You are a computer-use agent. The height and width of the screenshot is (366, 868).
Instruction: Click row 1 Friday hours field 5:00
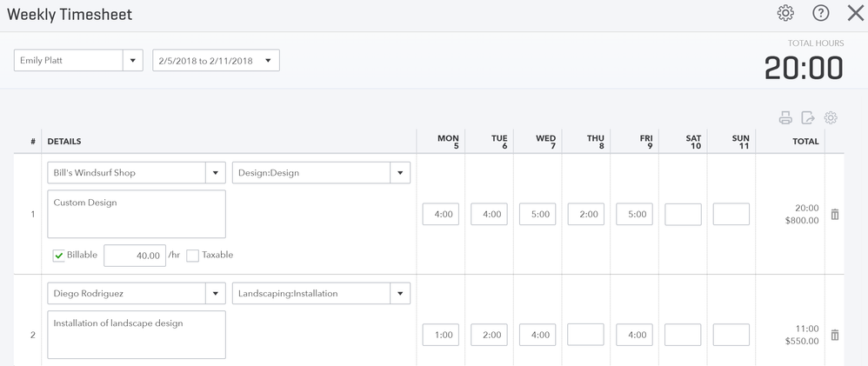[x=634, y=214]
